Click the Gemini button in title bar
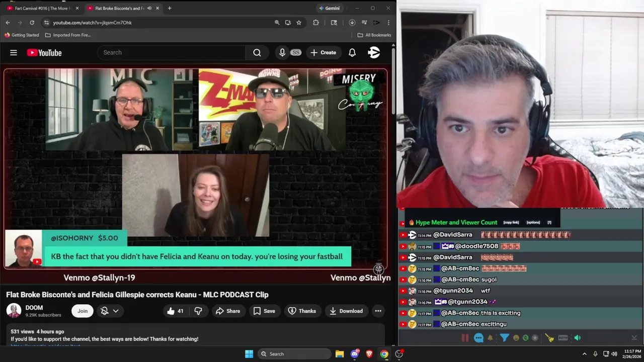 point(330,8)
